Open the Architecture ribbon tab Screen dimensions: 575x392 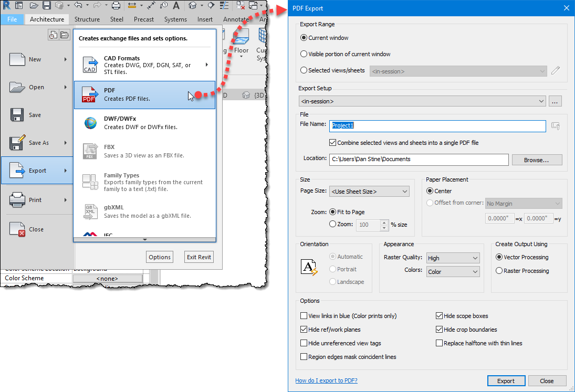tap(47, 19)
